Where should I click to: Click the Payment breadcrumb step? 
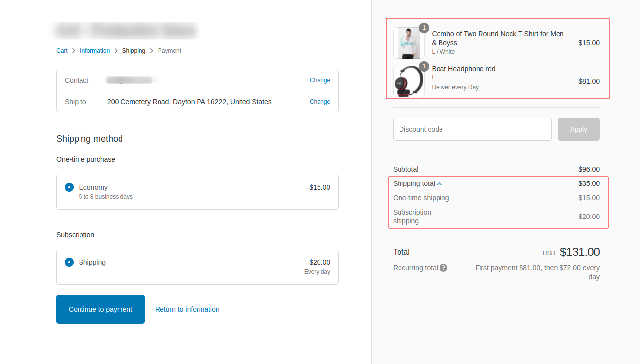(x=169, y=51)
